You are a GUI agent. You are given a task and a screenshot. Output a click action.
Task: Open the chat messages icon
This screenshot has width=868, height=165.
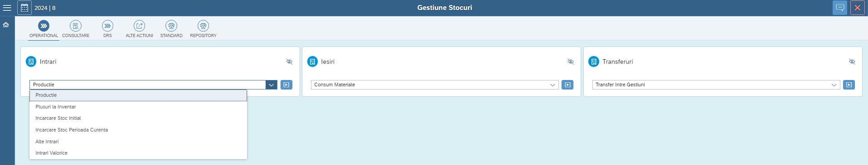[840, 8]
